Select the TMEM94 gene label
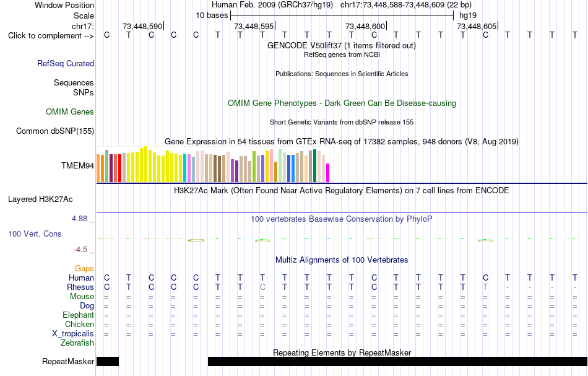588x376 pixels. coord(77,165)
